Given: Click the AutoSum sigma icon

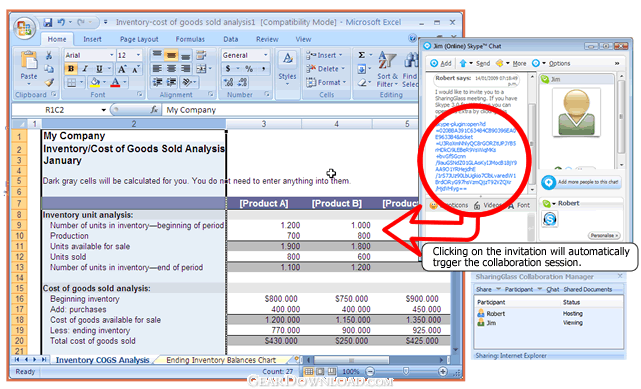Looking at the screenshot, I should coord(362,55).
